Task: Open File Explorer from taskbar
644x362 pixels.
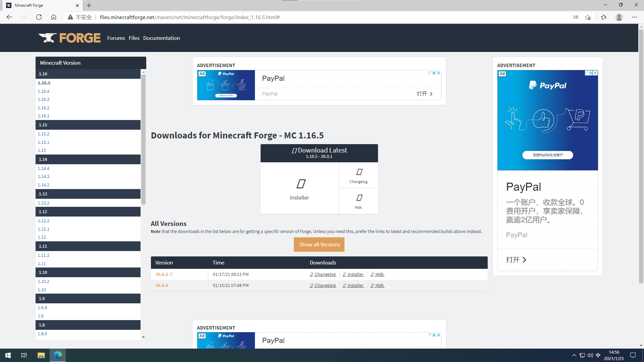Action: [x=41, y=355]
